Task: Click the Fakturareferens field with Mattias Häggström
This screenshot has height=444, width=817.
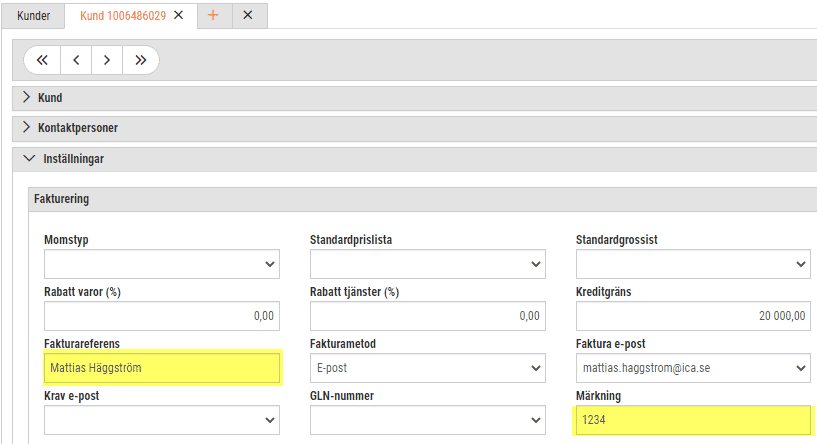Action: (x=162, y=368)
